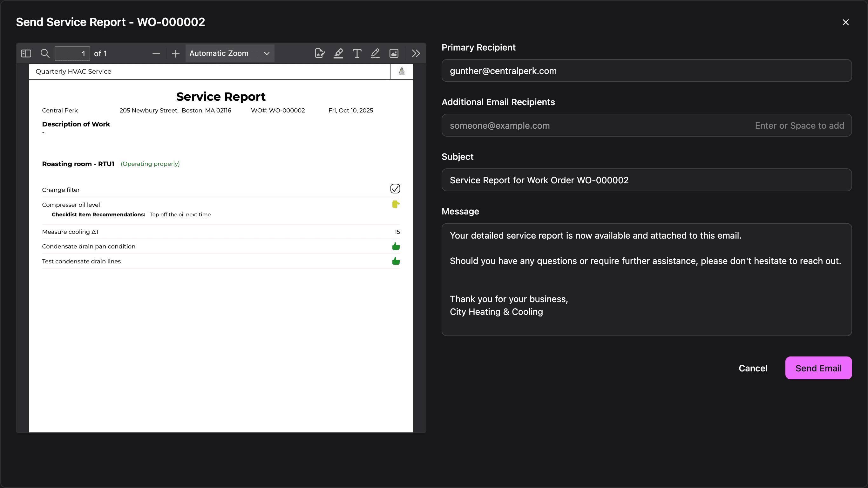Zoom out the PDF preview

click(156, 54)
